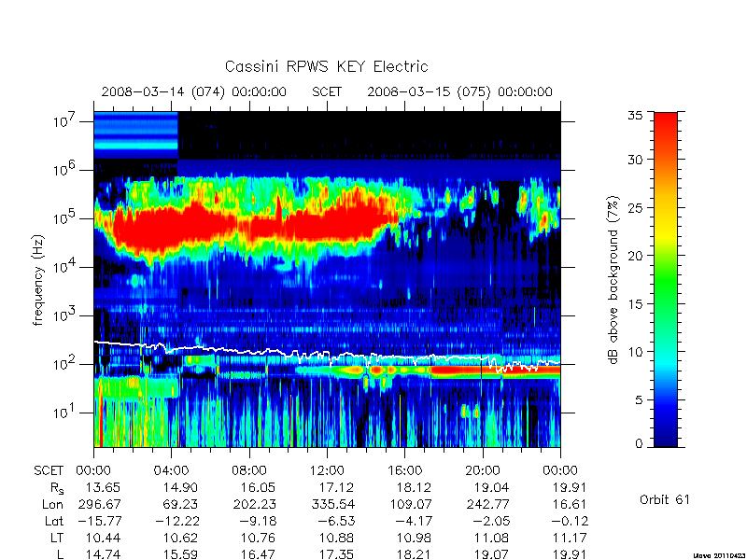Click the color bar tick value 35
Viewport: 747px width, 560px height.
tap(636, 116)
